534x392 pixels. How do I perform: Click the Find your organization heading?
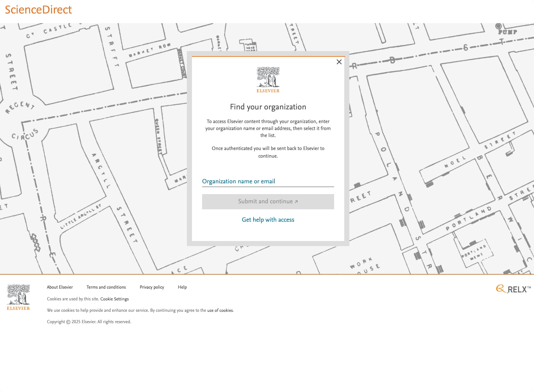click(268, 107)
